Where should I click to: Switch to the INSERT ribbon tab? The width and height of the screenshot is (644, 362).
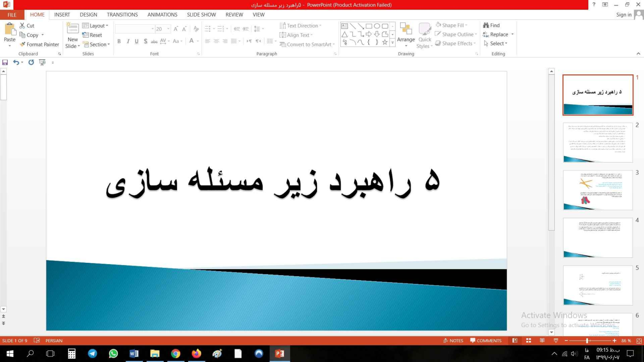pos(62,15)
